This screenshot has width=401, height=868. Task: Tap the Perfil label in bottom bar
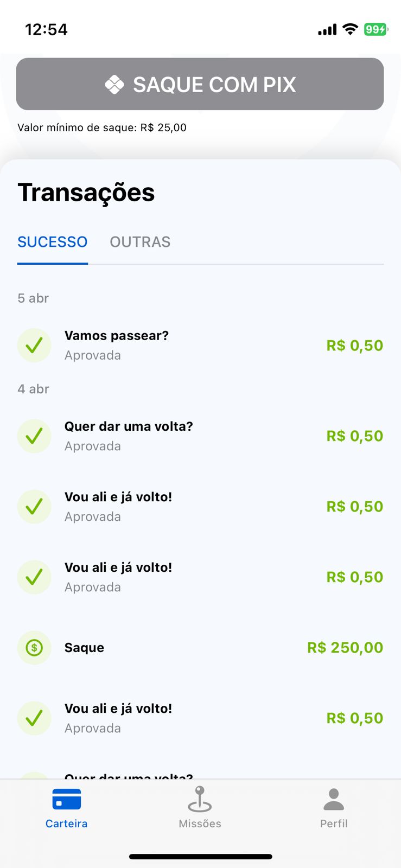(334, 824)
